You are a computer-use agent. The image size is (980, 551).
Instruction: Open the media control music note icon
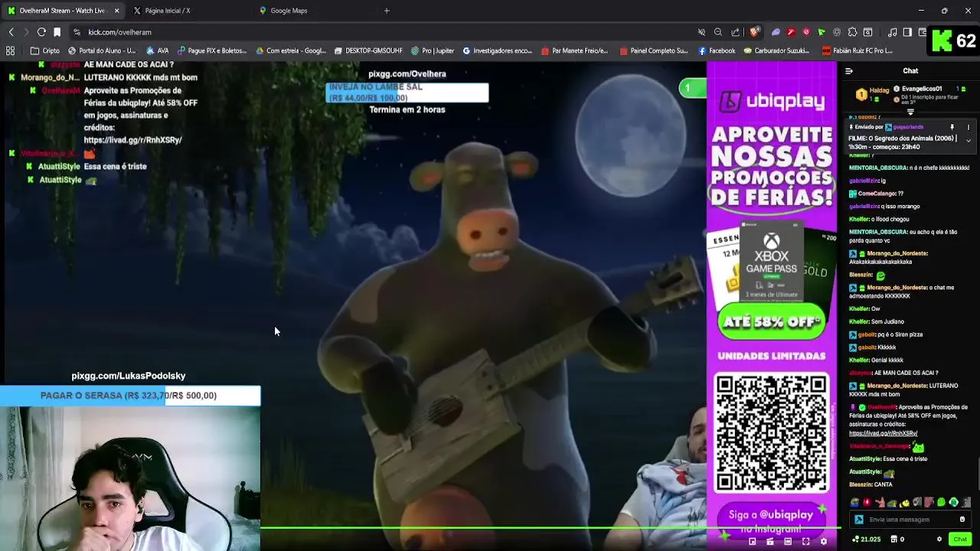point(893,32)
